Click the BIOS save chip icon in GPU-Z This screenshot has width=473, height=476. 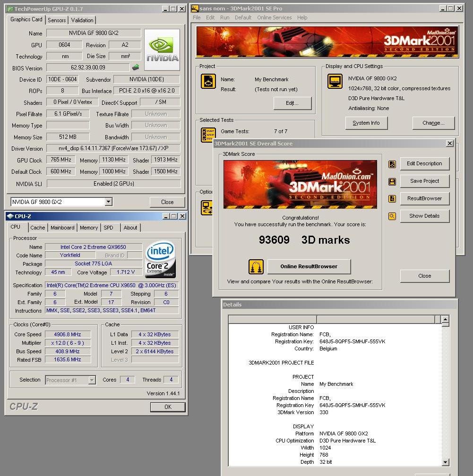pos(136,67)
